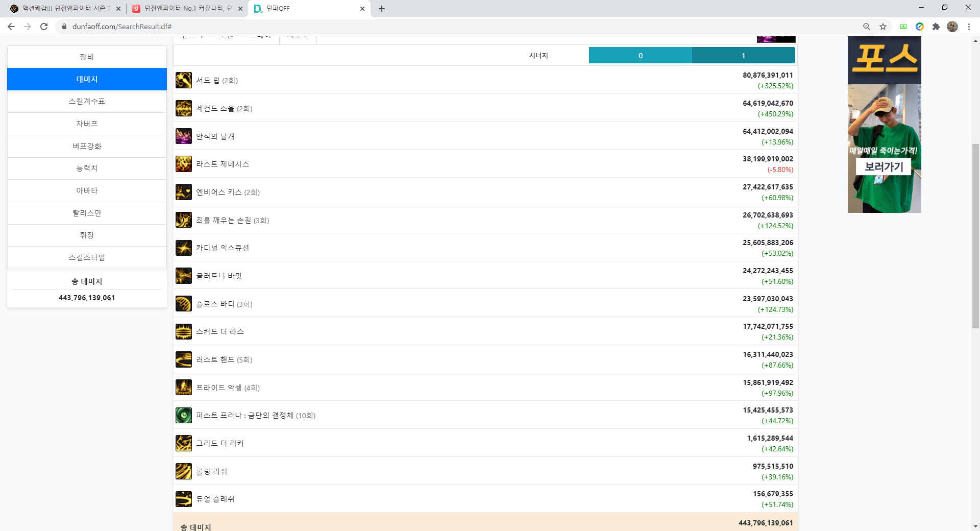
Task: Click the 듀얼 슬래쉬 skill icon
Action: pyautogui.click(x=183, y=499)
